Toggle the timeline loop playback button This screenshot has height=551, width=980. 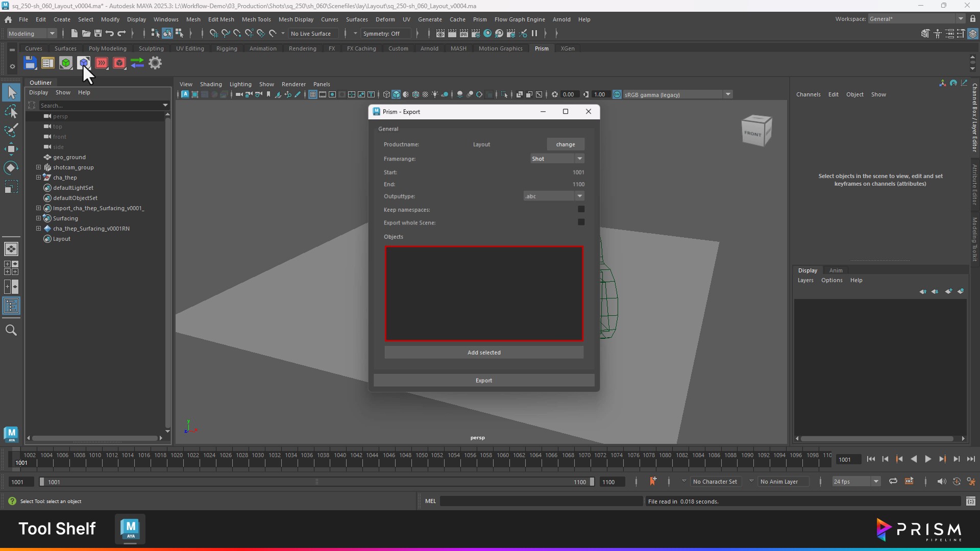(x=893, y=481)
